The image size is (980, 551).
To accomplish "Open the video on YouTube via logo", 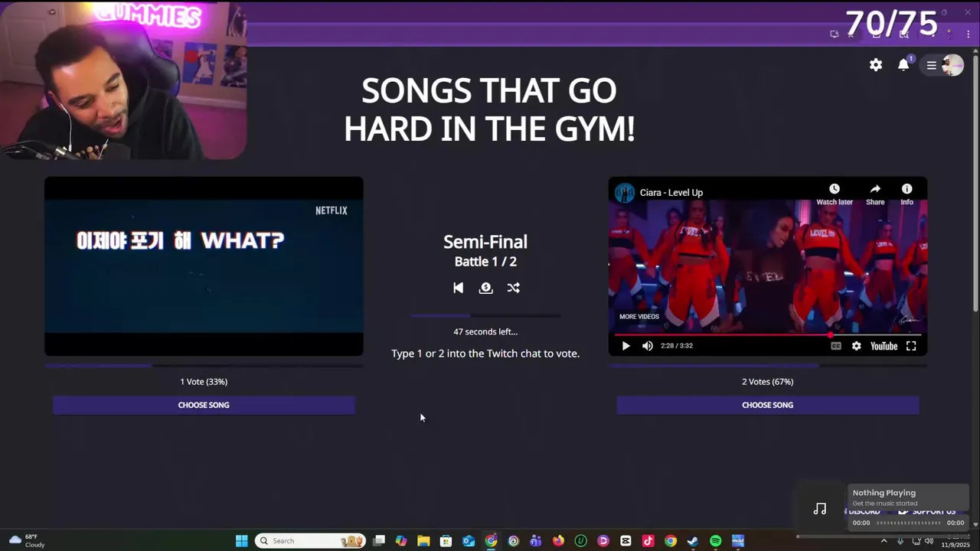I will [x=884, y=346].
